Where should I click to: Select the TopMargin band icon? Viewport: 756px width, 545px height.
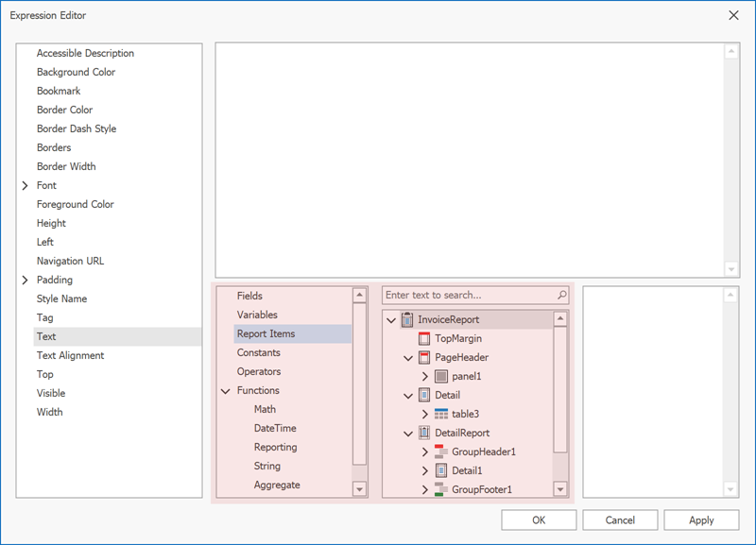click(x=424, y=338)
